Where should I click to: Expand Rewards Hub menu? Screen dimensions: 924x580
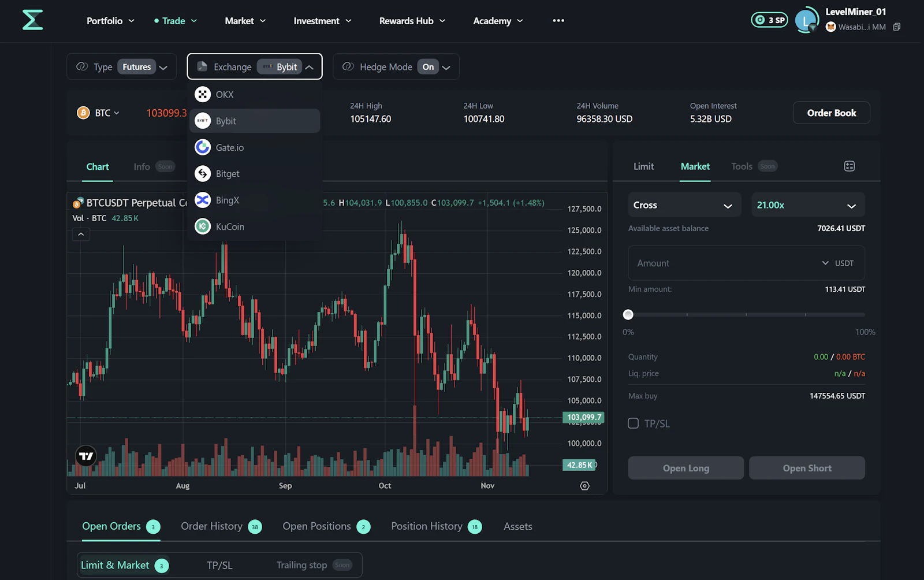point(412,21)
